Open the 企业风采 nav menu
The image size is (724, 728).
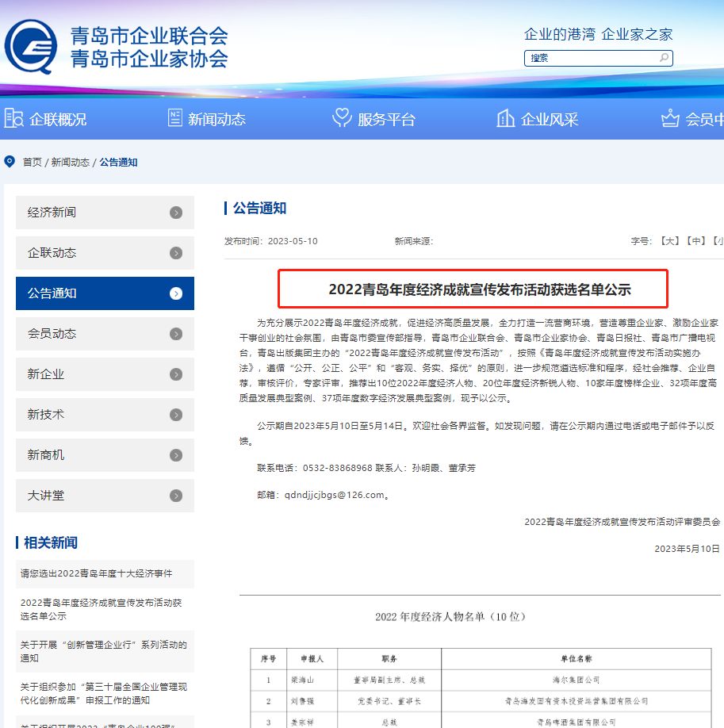click(x=550, y=119)
